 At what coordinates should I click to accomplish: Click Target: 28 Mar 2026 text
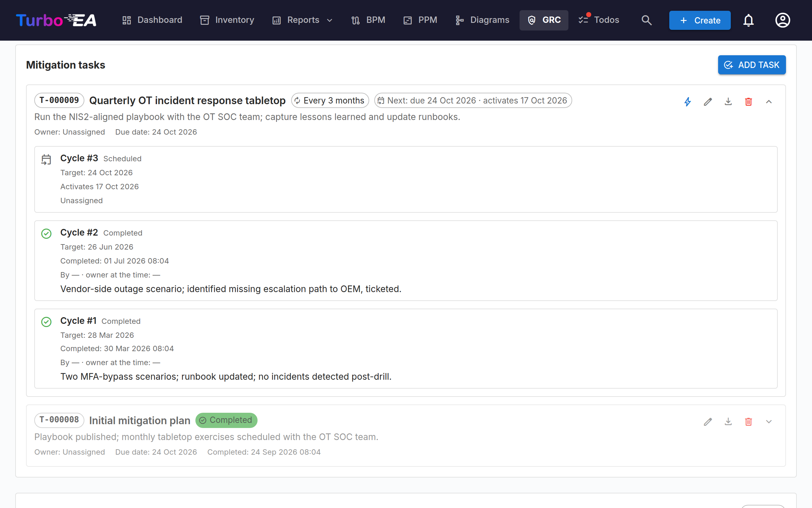coord(97,335)
